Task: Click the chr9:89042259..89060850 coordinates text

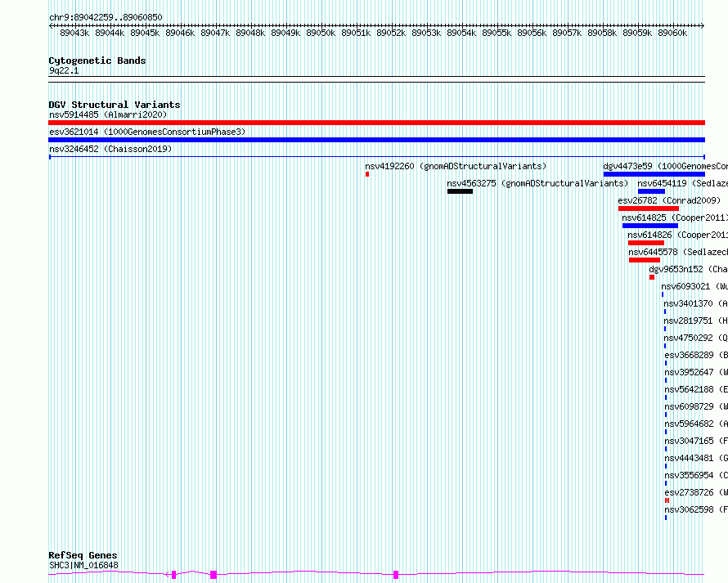Action: pyautogui.click(x=106, y=17)
